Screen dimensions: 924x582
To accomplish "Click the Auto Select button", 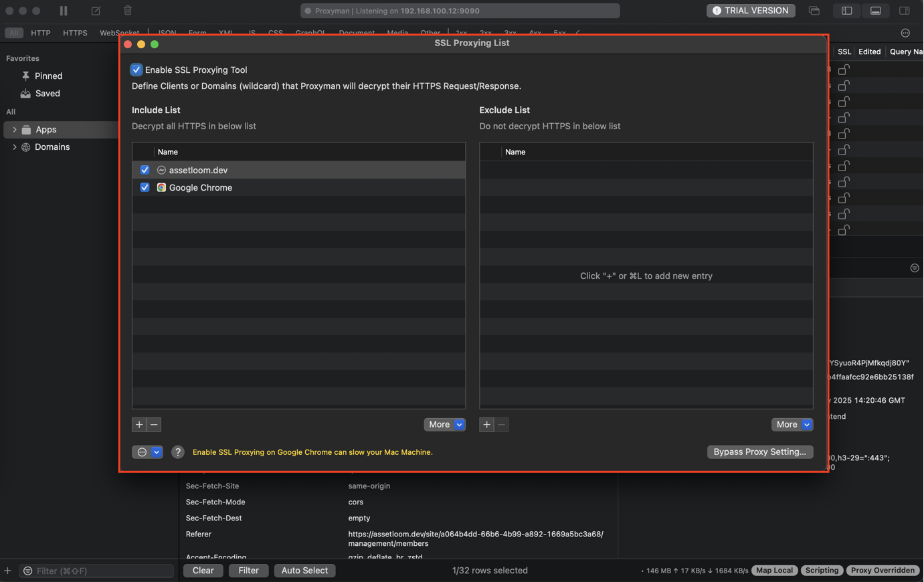I will (x=304, y=571).
